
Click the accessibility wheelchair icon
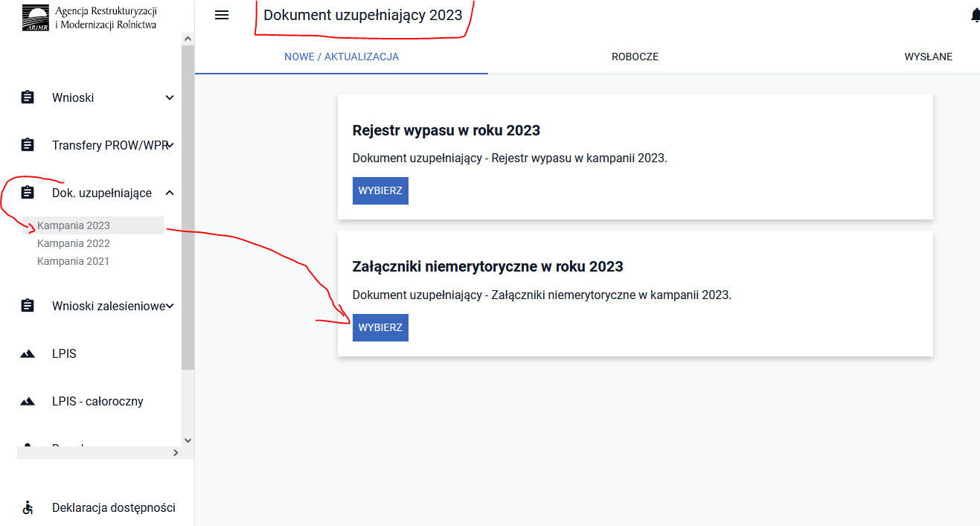28,508
